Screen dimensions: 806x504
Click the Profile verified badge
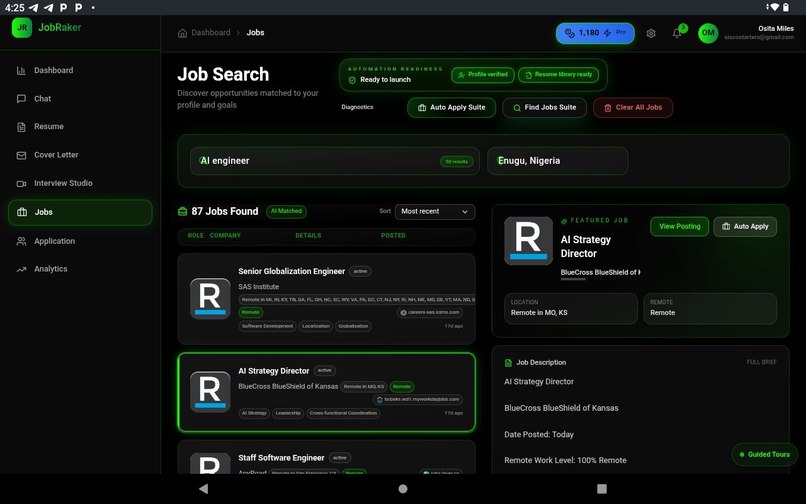pos(483,75)
